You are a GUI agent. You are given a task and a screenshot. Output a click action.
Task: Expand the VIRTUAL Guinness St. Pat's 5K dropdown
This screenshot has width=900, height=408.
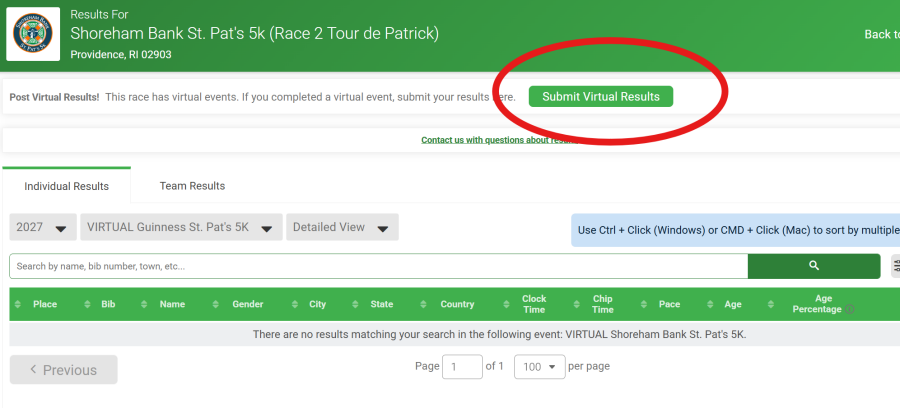(180, 228)
